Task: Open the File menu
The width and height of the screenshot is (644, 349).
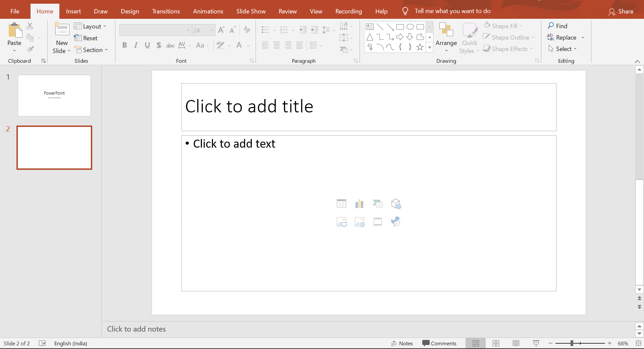Action: pyautogui.click(x=15, y=11)
